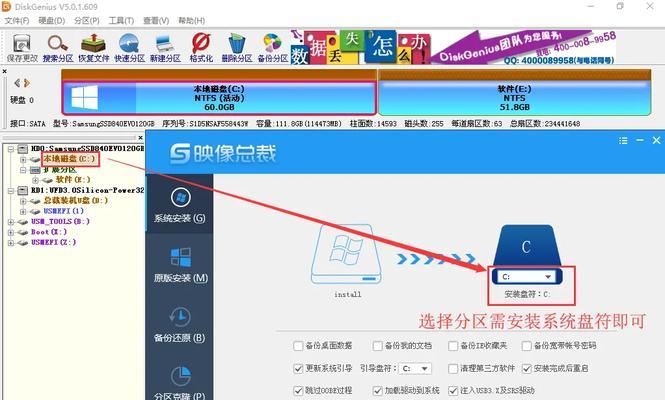Screen dimensions: 665x400
Task: Uncheck the 加载驱动到系统 checkbox
Action: (x=377, y=390)
